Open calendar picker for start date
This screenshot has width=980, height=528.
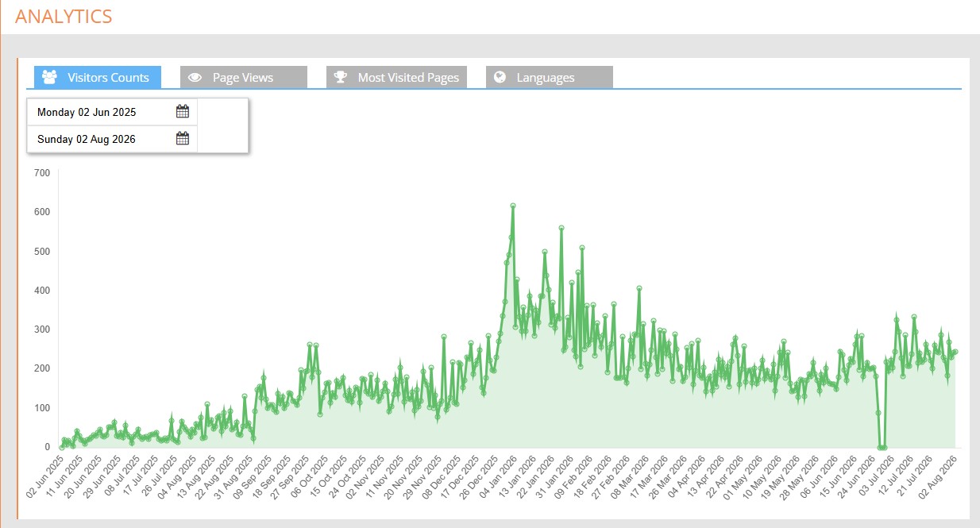tap(182, 111)
